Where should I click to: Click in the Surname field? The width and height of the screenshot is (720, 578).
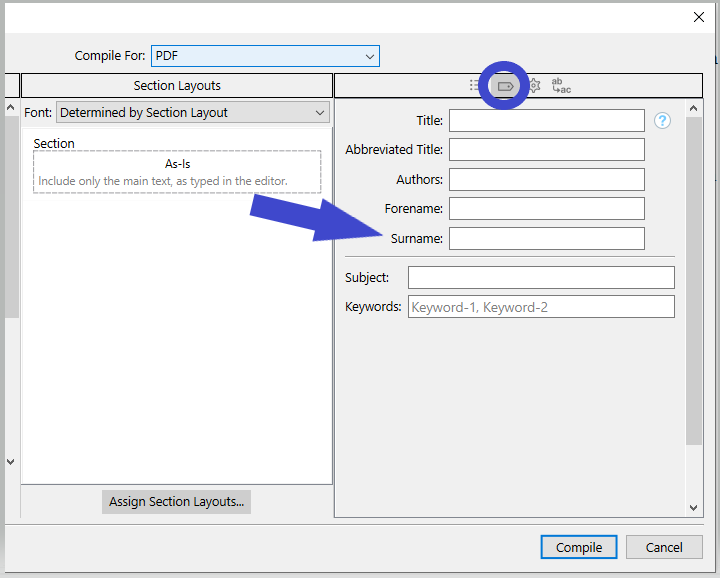point(546,239)
